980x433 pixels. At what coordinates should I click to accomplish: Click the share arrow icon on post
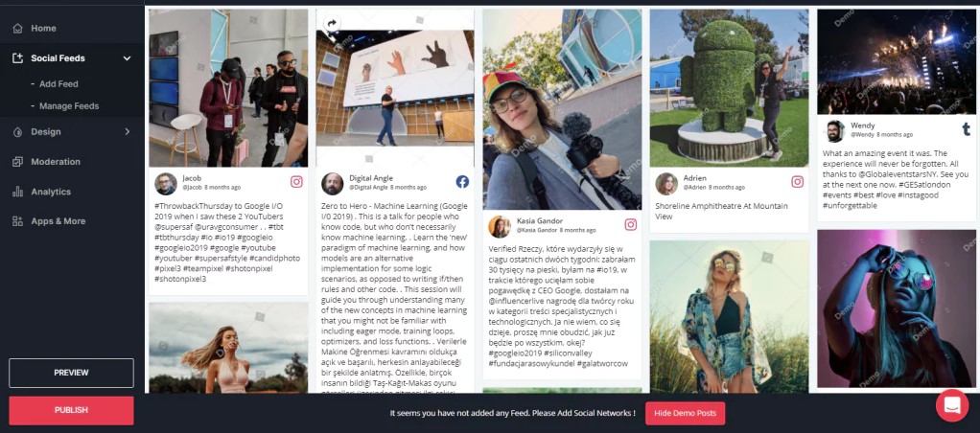(x=332, y=24)
